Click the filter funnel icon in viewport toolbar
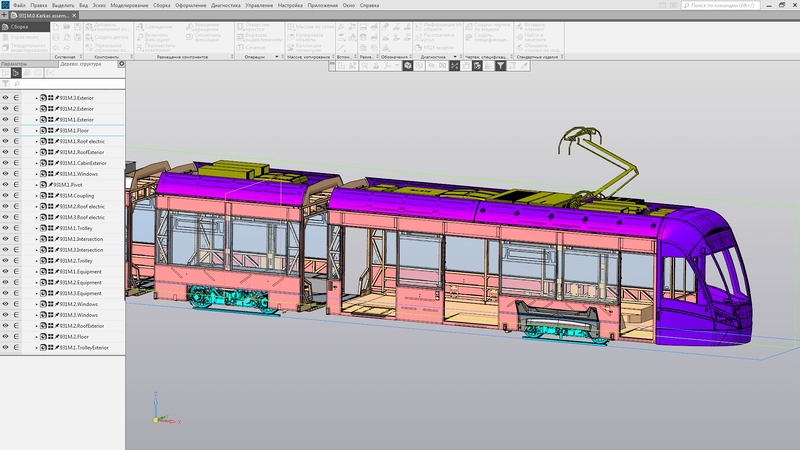This screenshot has height=450, width=800. (x=501, y=66)
